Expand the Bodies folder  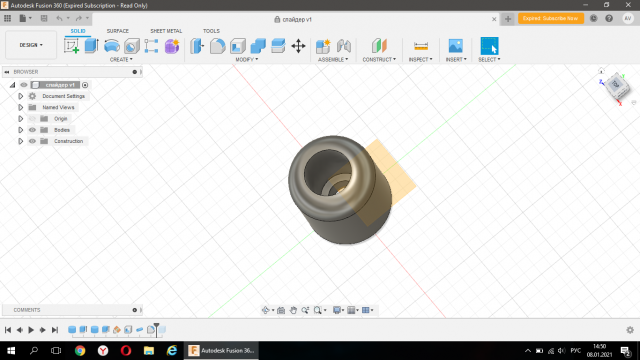(x=20, y=130)
